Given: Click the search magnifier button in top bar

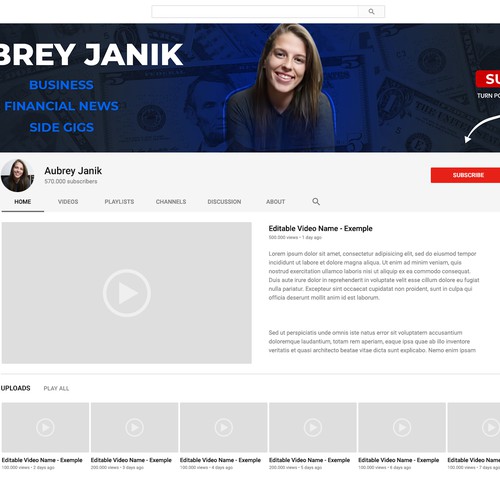Looking at the screenshot, I should click(x=371, y=12).
